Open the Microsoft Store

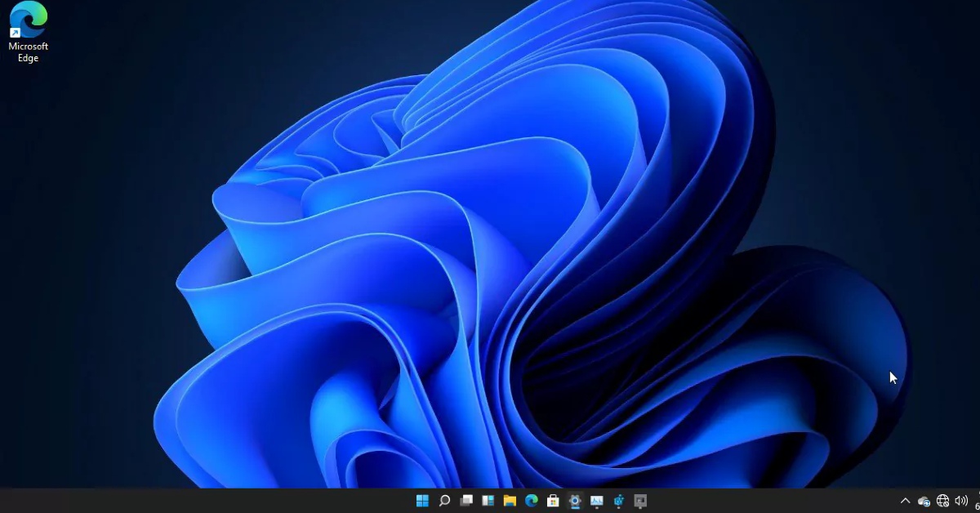555,500
